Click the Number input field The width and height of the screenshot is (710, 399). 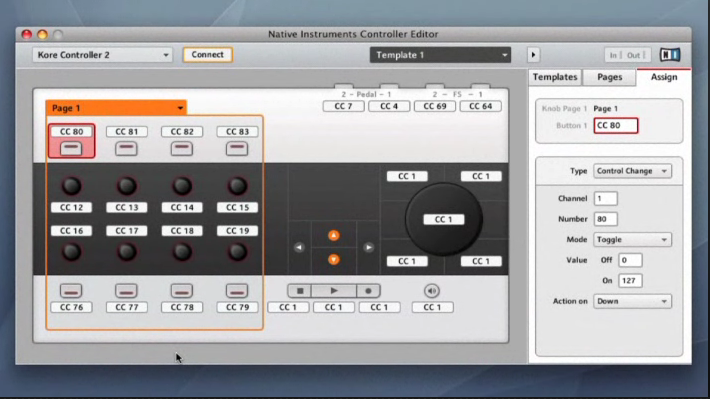tap(605, 219)
